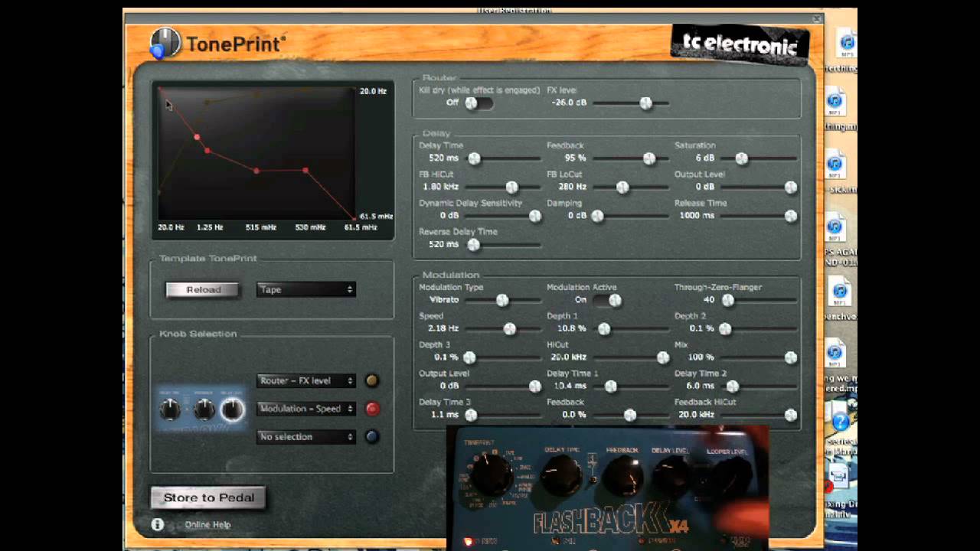
Task: Click the Release Time slider handle
Action: pos(791,216)
